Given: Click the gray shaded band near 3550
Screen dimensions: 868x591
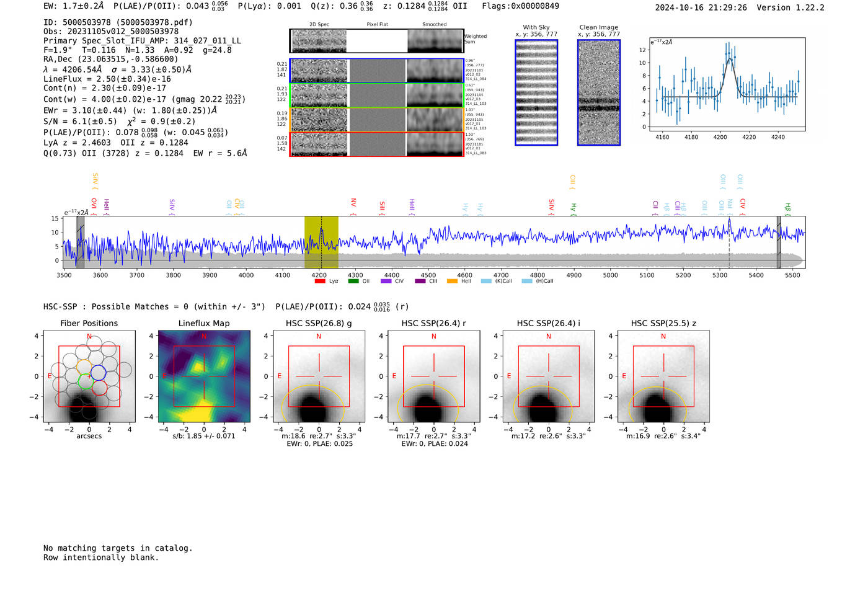Looking at the screenshot, I should 81,242.
